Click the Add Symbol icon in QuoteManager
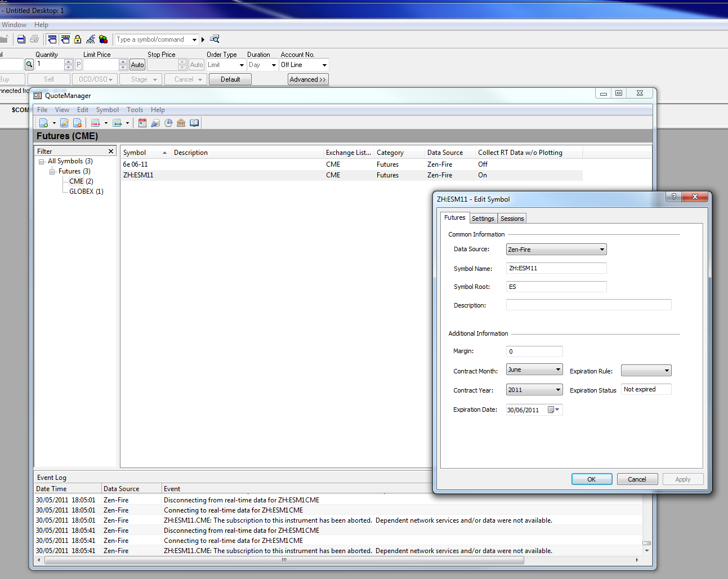The height and width of the screenshot is (579, 728). pos(43,123)
